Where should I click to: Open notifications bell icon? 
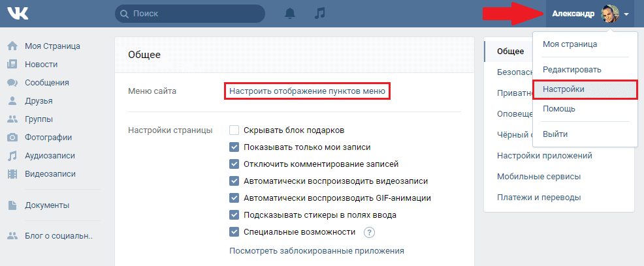[x=291, y=13]
